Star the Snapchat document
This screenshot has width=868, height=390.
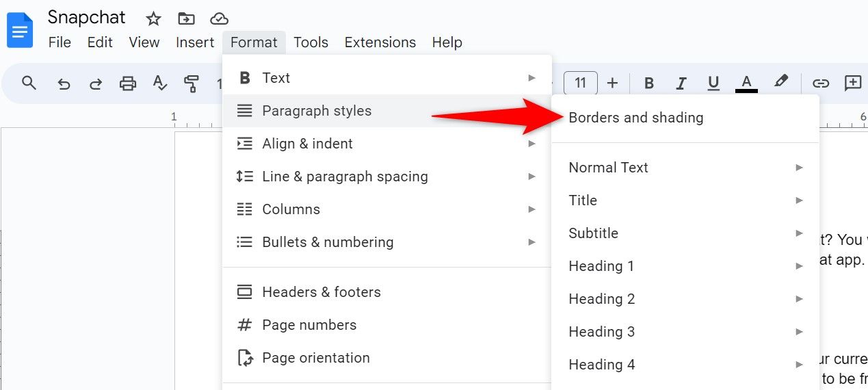click(x=153, y=18)
